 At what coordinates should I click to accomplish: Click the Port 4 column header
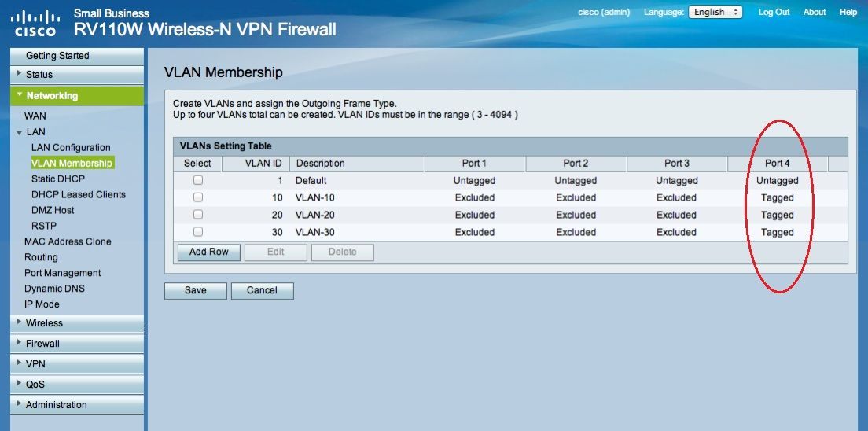778,164
